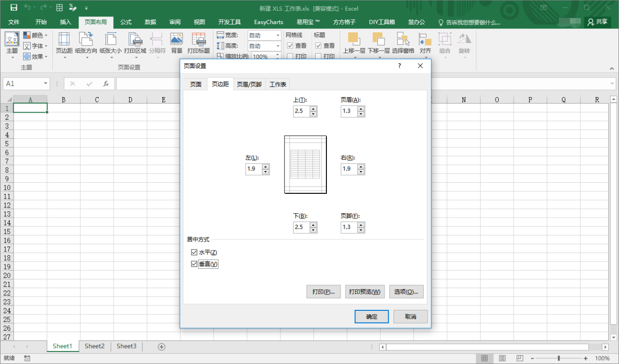Click the 选项(O)... button
Screen dimensions: 619x364
[406, 291]
